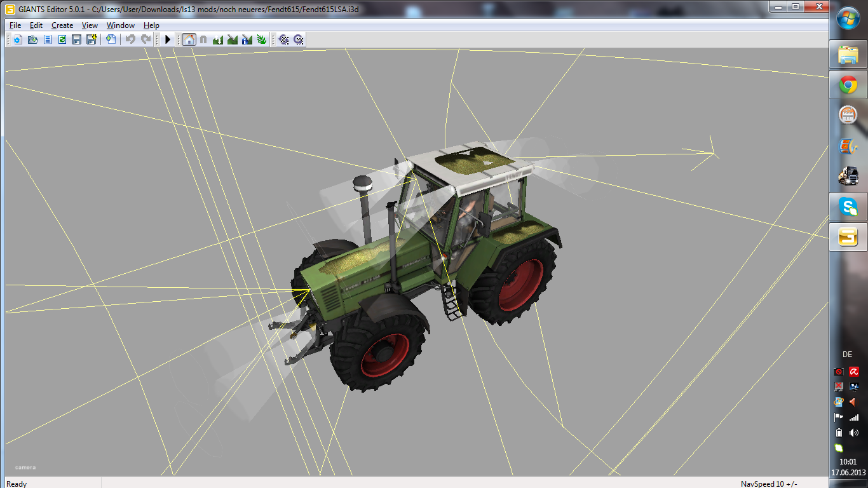Click the orange speaker tray icon

point(855,402)
